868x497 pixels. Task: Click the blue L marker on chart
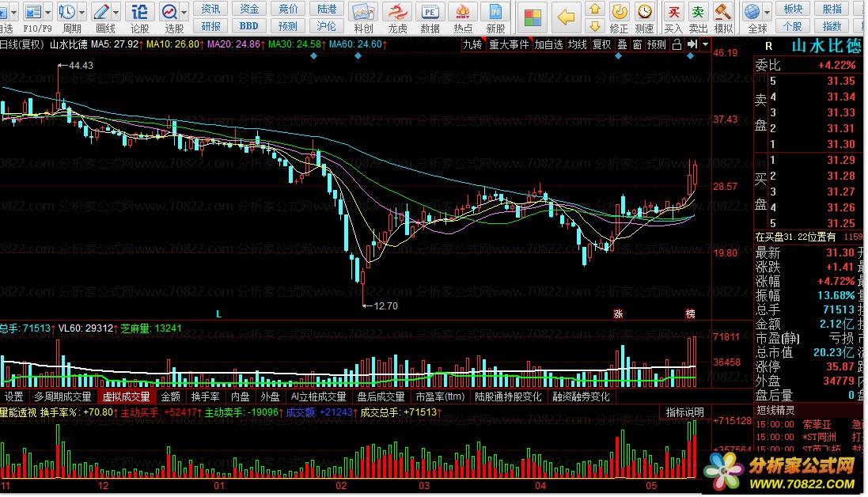coord(218,314)
